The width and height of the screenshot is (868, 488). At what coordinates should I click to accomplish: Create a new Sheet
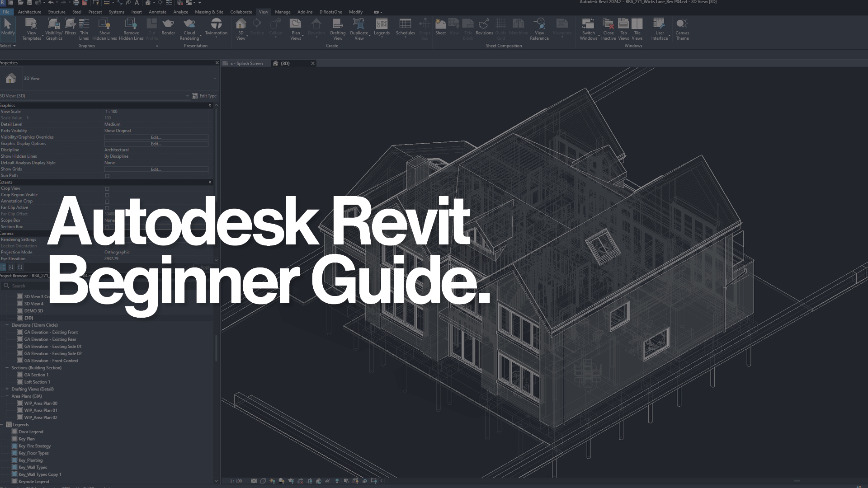tap(440, 28)
